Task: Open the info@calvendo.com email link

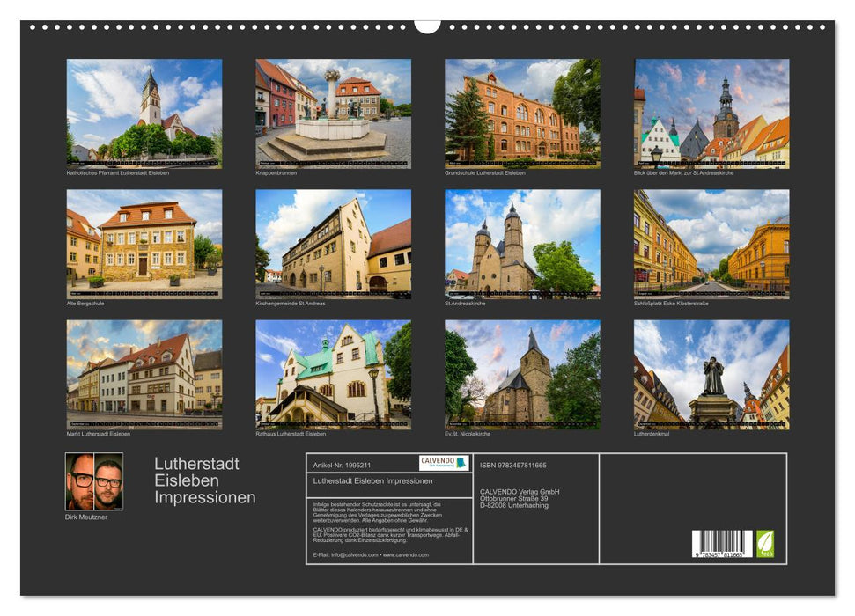Action: (x=355, y=554)
